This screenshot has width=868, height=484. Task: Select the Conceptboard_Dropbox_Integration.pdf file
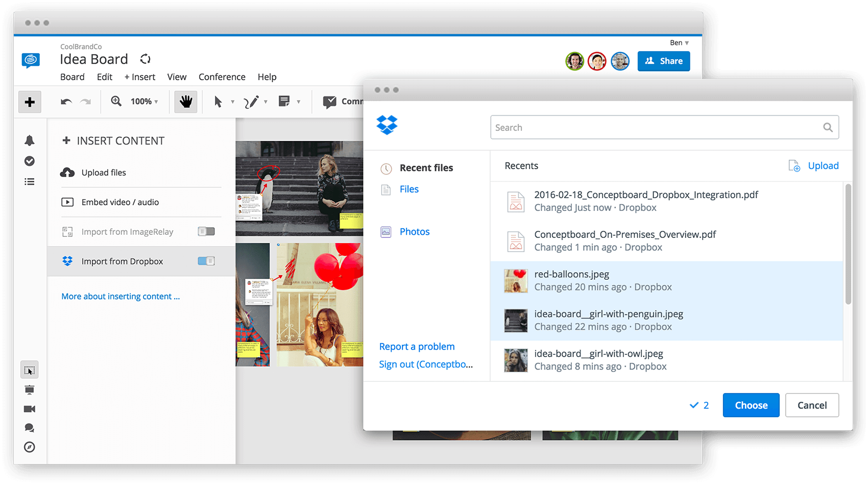pos(666,201)
